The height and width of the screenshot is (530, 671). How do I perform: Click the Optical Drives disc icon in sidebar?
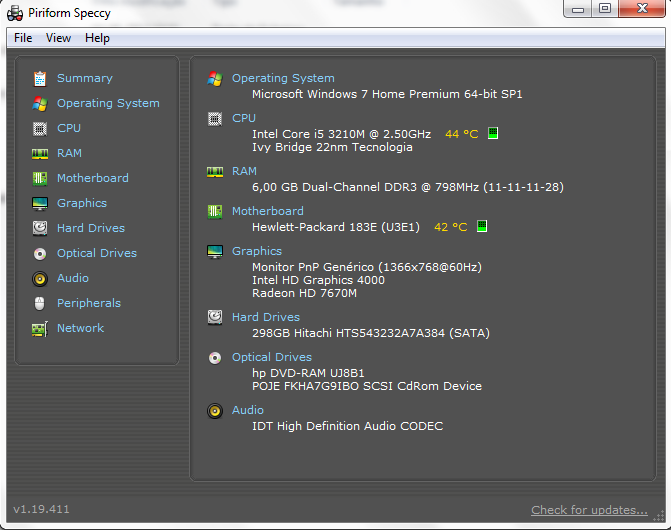[40, 254]
